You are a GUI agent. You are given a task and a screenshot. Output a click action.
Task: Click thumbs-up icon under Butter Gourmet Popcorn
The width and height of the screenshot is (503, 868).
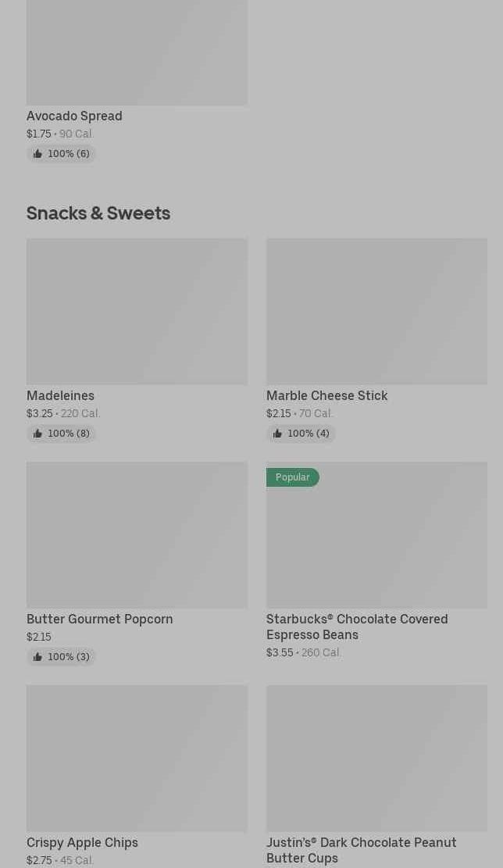click(37, 657)
